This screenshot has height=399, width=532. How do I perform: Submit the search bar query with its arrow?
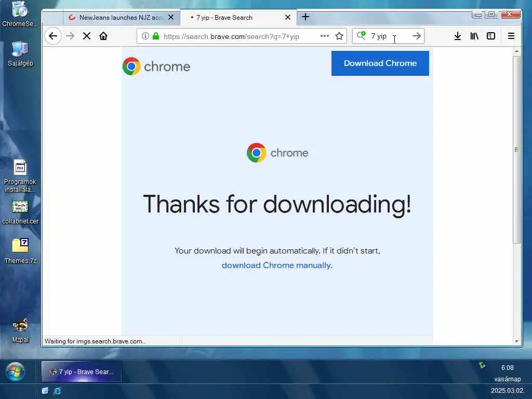[416, 36]
